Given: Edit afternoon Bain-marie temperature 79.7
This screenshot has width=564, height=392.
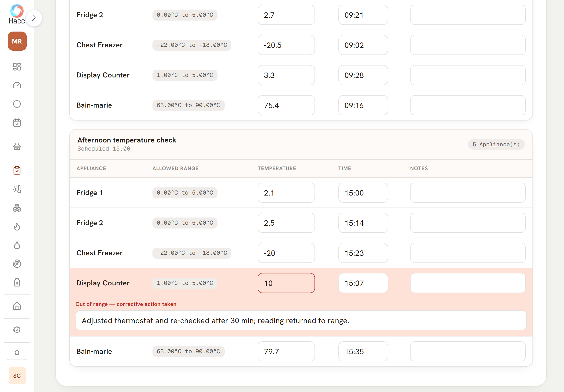Looking at the screenshot, I should 286,351.
